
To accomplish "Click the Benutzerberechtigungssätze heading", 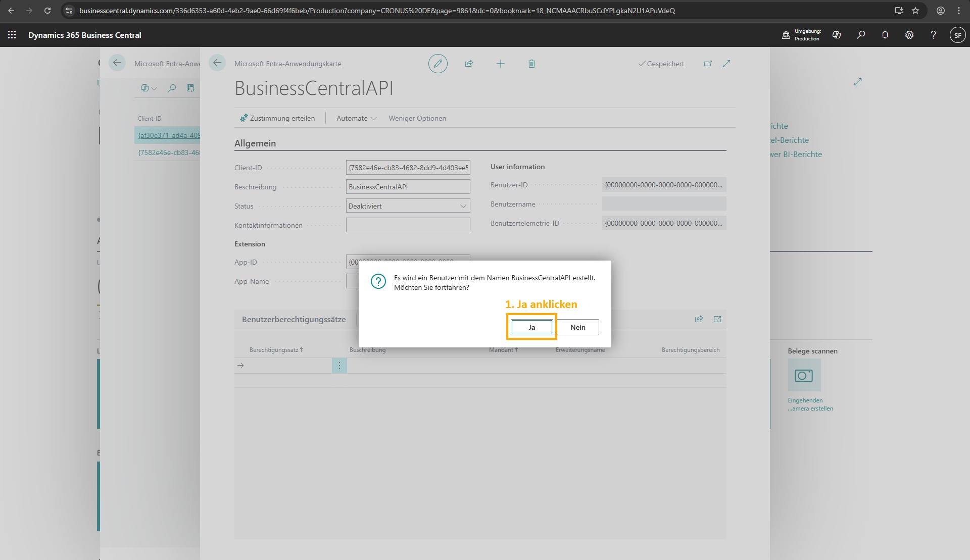I will [x=294, y=319].
